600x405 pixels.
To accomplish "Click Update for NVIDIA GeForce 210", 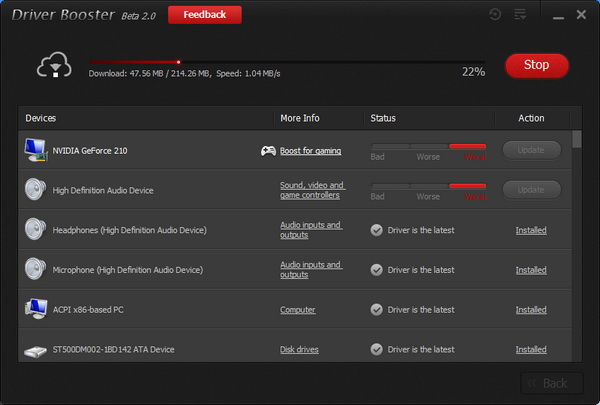I will [x=532, y=150].
